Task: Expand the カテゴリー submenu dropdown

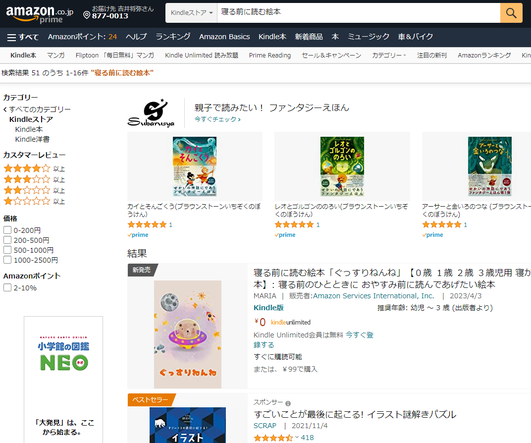Action: click(x=389, y=55)
